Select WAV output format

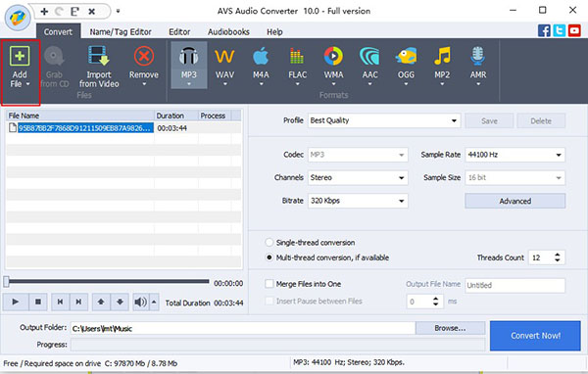(x=224, y=65)
